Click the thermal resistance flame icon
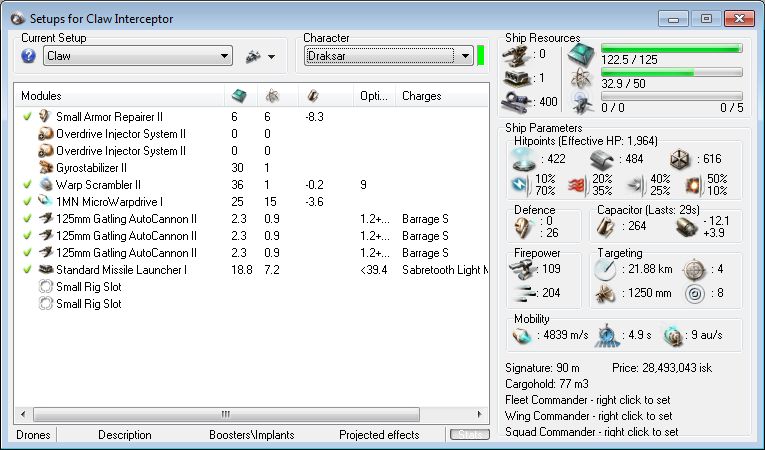The image size is (765, 450). pyautogui.click(x=577, y=185)
